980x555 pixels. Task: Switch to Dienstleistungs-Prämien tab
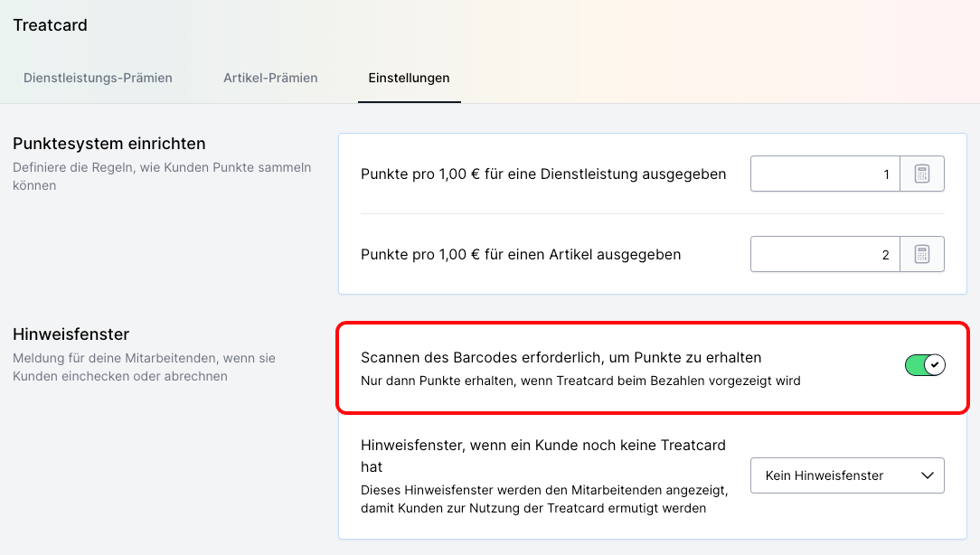(x=98, y=78)
